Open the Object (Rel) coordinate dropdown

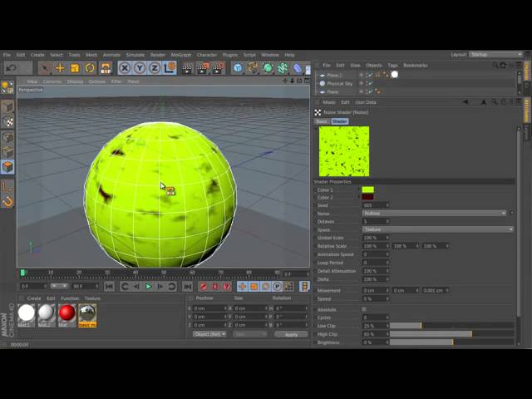click(209, 334)
